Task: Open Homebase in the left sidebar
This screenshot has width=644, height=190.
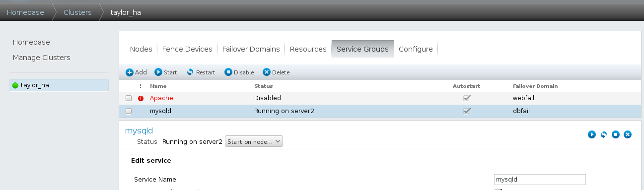Action: 31,42
